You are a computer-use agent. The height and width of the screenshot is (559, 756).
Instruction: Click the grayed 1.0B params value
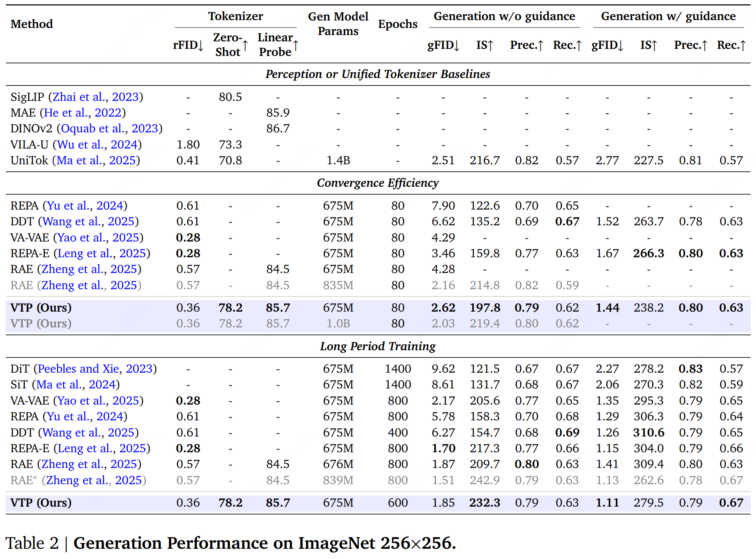point(338,323)
